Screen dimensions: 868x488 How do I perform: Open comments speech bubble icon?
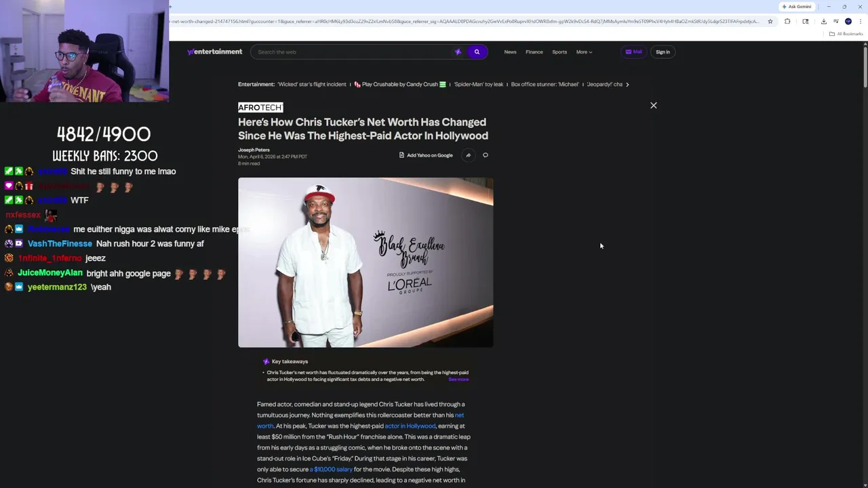point(486,155)
